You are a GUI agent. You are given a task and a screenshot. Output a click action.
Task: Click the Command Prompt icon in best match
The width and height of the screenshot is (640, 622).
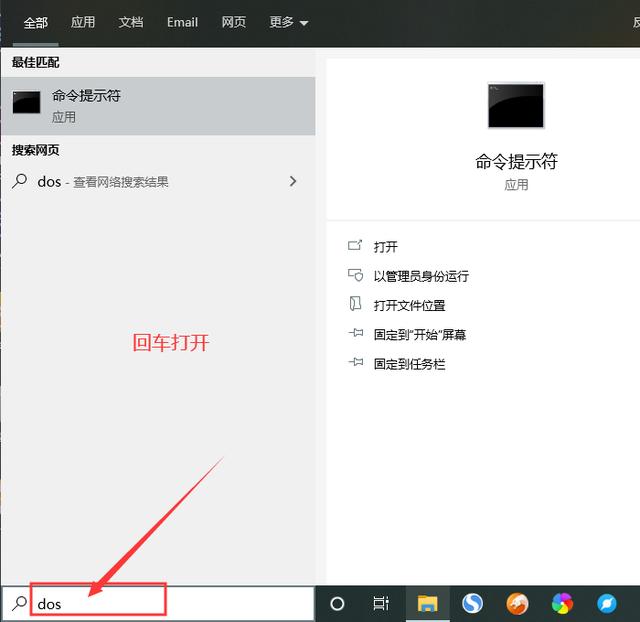click(x=27, y=102)
